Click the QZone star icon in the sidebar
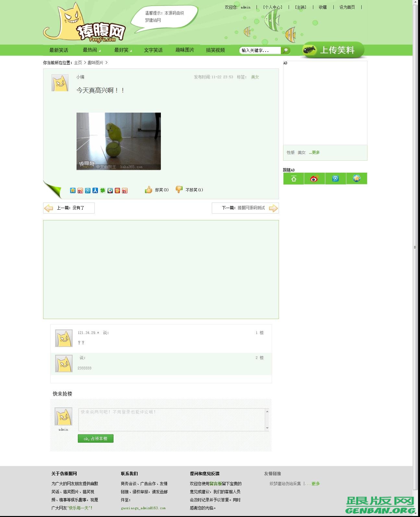Viewport: 420px width, 517px height. tap(356, 178)
